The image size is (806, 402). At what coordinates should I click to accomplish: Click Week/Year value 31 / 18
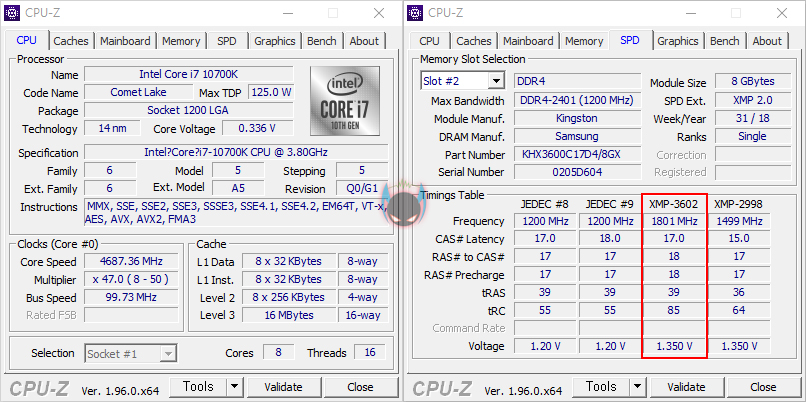[753, 118]
